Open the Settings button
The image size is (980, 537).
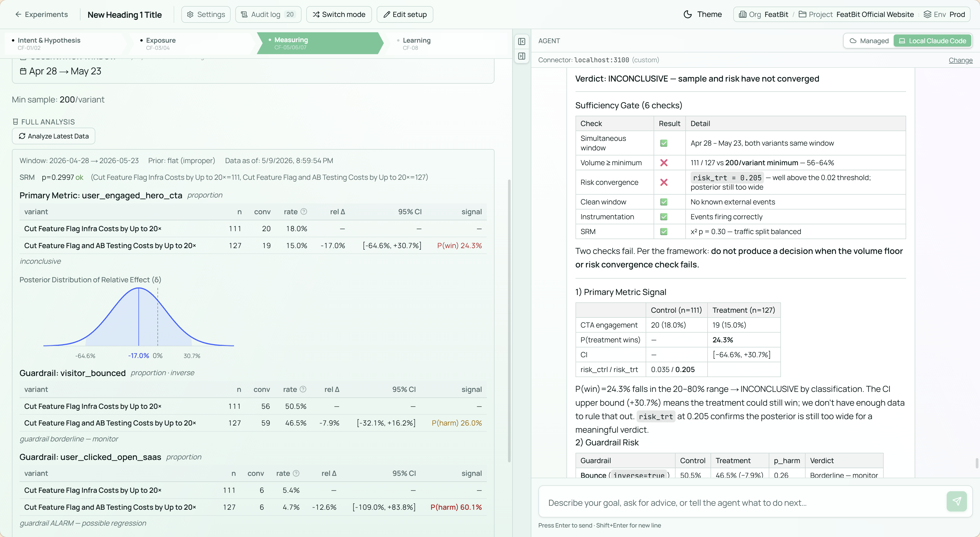206,15
